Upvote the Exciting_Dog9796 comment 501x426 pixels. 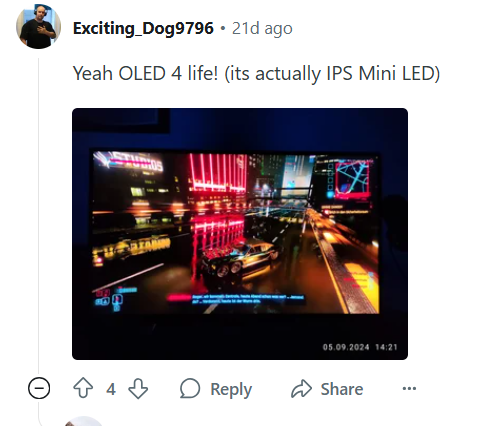(83, 388)
